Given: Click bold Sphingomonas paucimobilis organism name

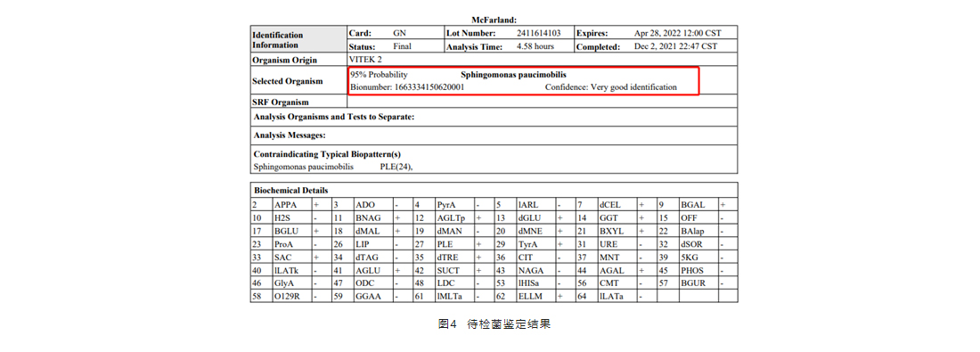Looking at the screenshot, I should pyautogui.click(x=513, y=74).
